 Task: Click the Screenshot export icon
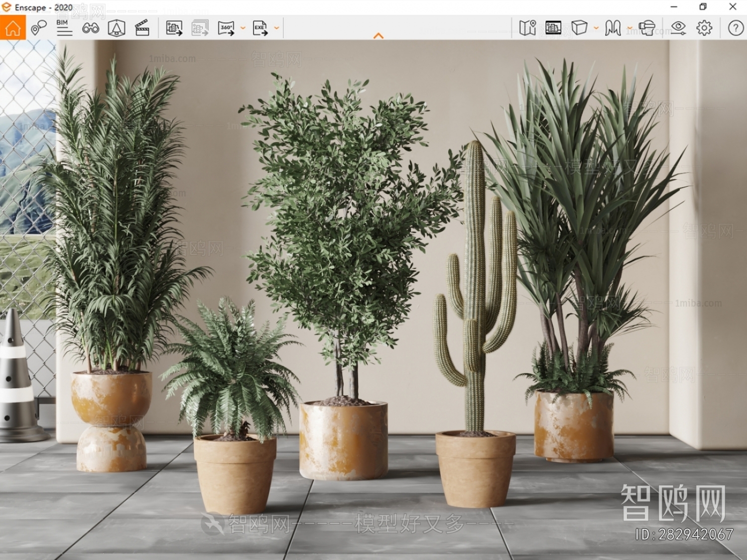174,28
